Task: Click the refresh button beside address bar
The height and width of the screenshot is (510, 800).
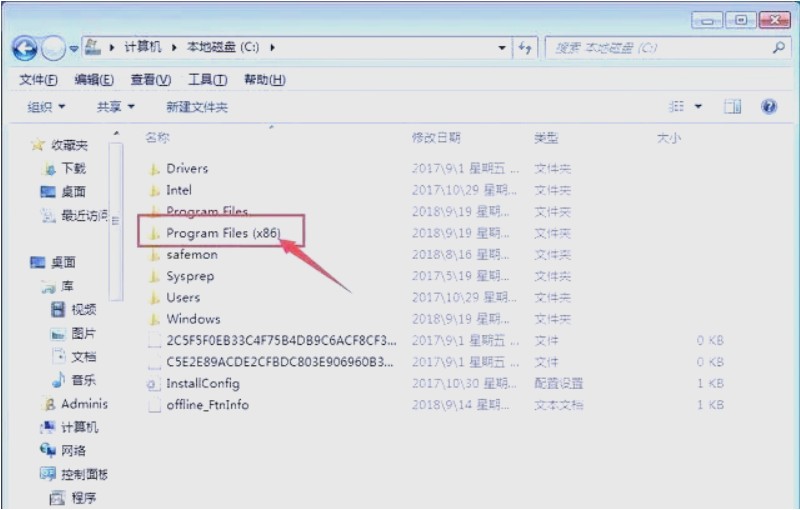Action: (525, 48)
